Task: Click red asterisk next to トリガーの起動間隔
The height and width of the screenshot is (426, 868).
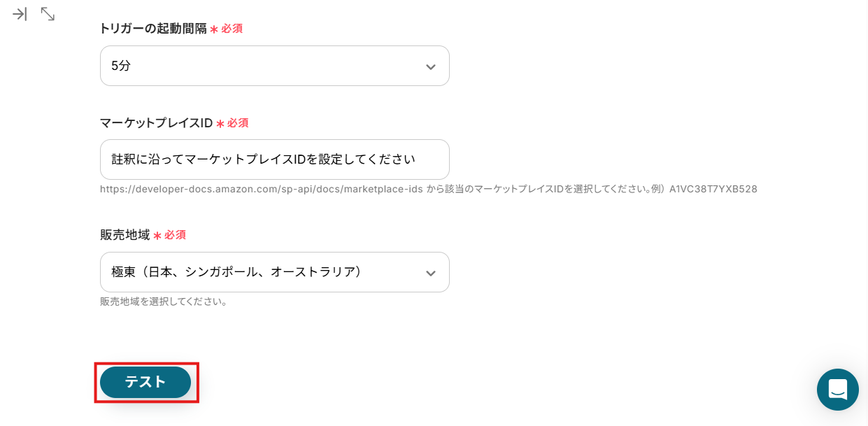Action: tap(214, 29)
